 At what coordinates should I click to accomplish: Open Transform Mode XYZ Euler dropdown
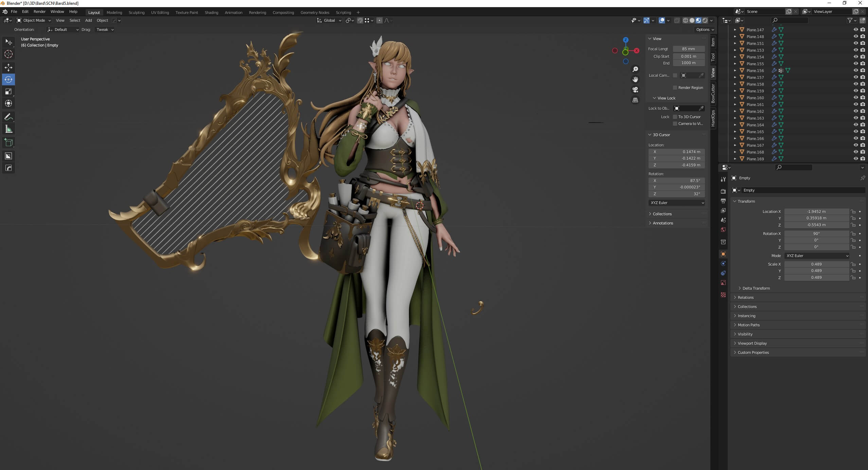pyautogui.click(x=817, y=256)
